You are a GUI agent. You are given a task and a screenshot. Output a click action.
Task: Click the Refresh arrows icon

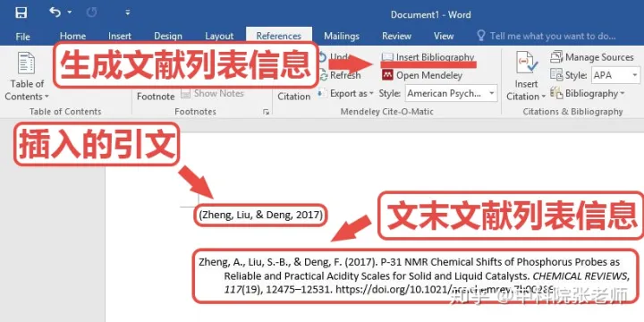click(x=324, y=76)
